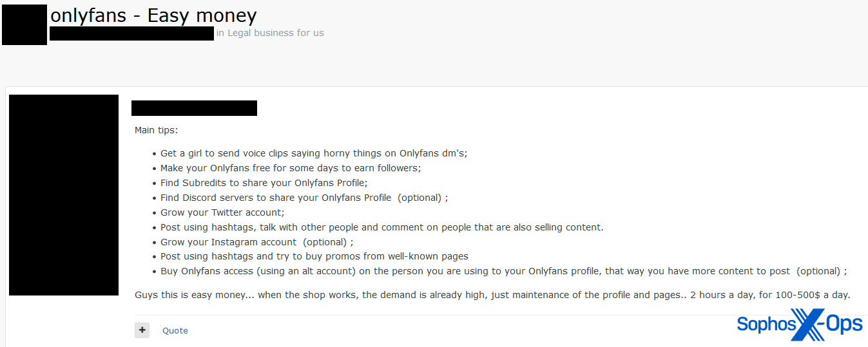Click the 'Guys this is easy money' paragraph
The height and width of the screenshot is (347, 868).
click(492, 295)
